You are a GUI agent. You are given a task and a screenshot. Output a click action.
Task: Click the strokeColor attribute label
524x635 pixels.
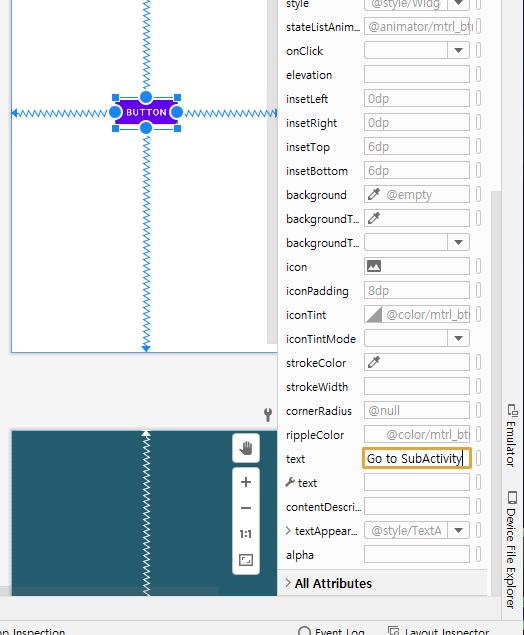point(316,363)
